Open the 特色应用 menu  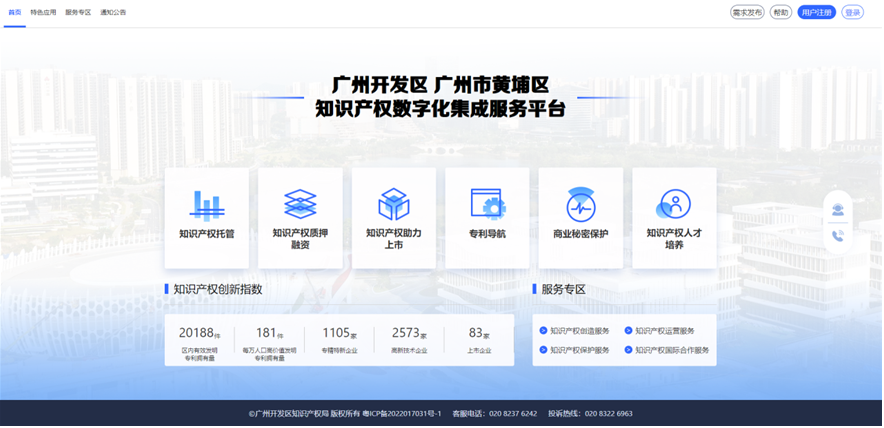coord(43,12)
